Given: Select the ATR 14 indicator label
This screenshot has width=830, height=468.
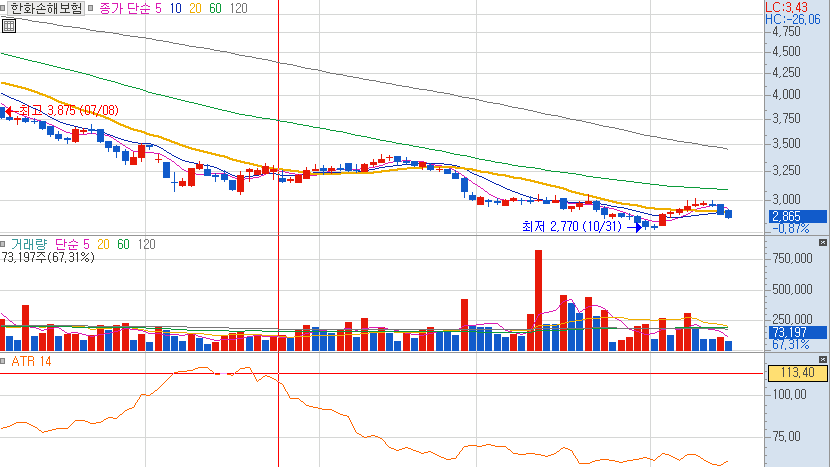Looking at the screenshot, I should click(x=31, y=362).
